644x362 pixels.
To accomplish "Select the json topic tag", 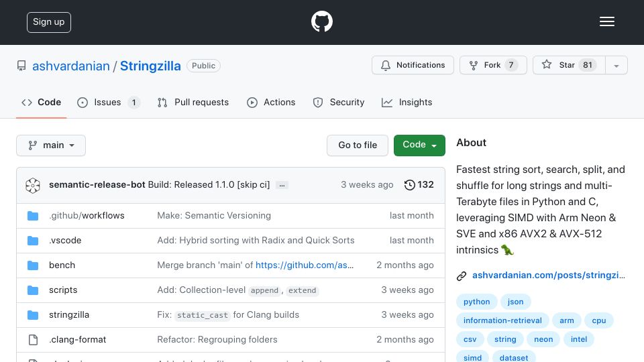I will point(515,302).
